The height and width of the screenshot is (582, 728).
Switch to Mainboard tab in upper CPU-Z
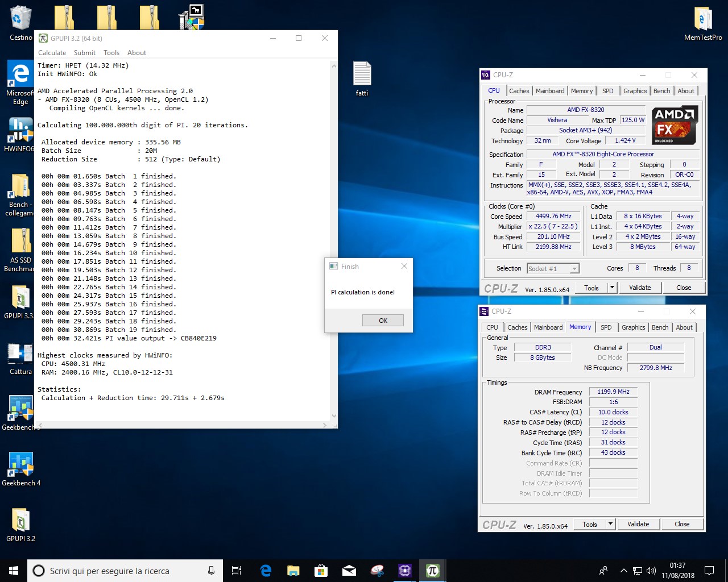pos(550,91)
